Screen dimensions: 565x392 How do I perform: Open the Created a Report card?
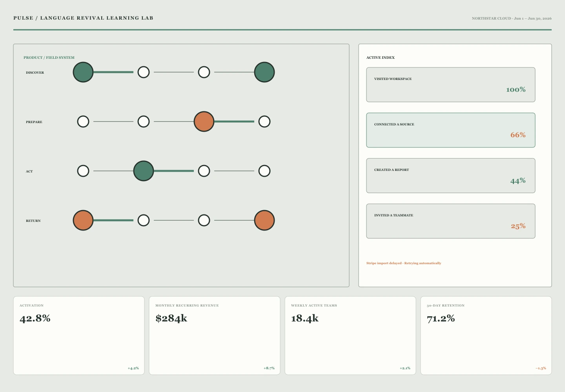click(451, 176)
